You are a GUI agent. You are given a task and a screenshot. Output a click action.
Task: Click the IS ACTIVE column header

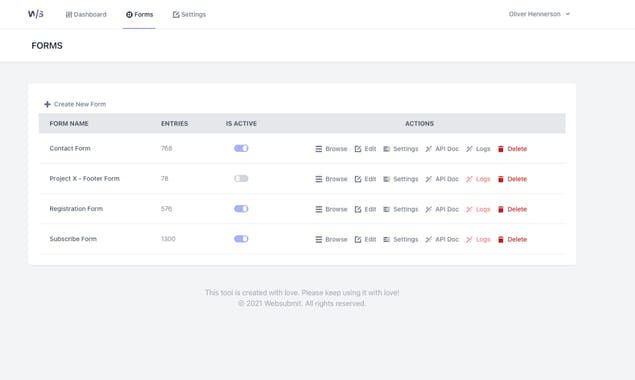[241, 124]
